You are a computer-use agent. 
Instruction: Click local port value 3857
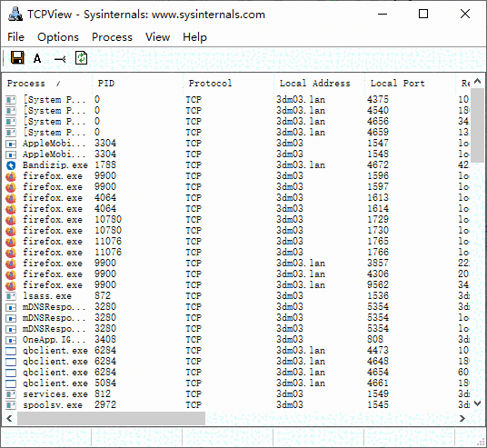pyautogui.click(x=378, y=264)
